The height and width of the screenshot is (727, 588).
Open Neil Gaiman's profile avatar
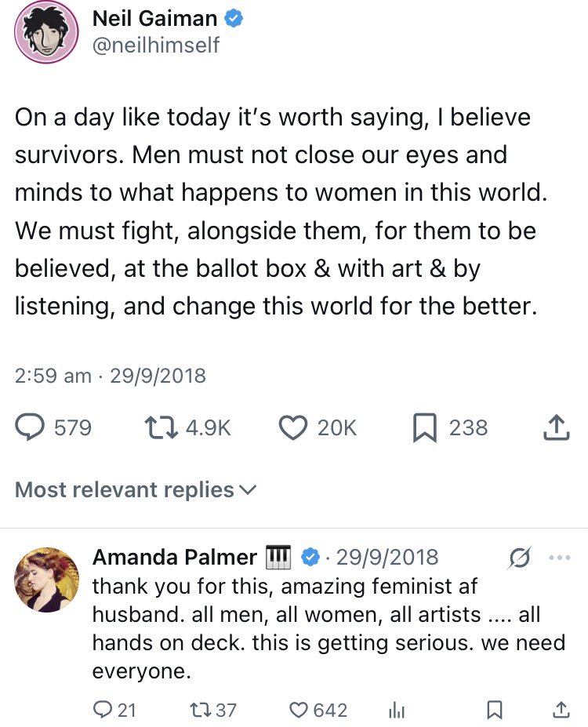coord(47,31)
